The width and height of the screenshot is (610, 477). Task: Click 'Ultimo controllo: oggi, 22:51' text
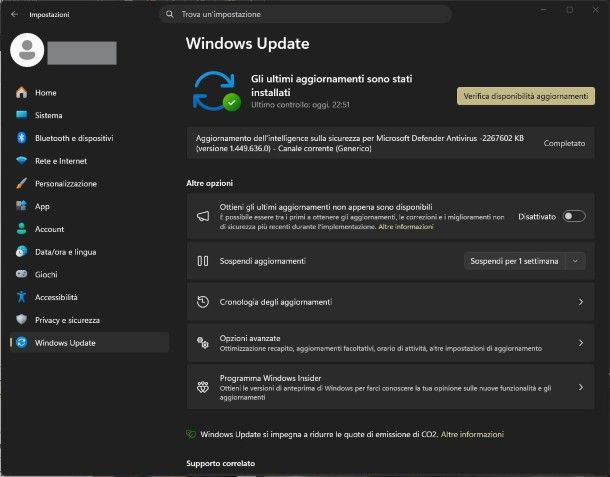pos(300,105)
